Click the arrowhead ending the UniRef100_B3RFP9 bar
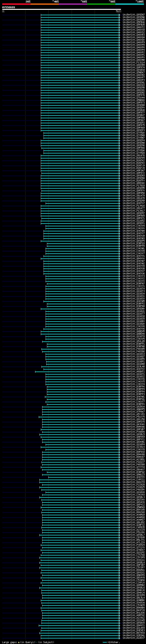 click(120, 389)
